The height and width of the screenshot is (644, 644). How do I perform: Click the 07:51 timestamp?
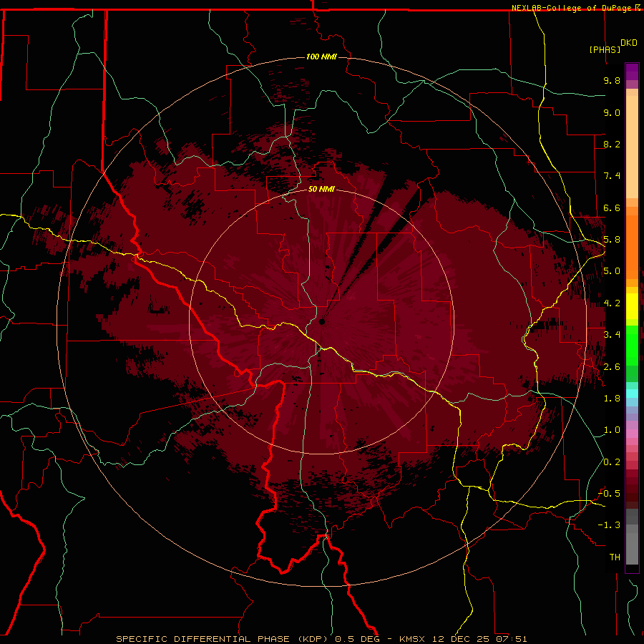(x=511, y=639)
